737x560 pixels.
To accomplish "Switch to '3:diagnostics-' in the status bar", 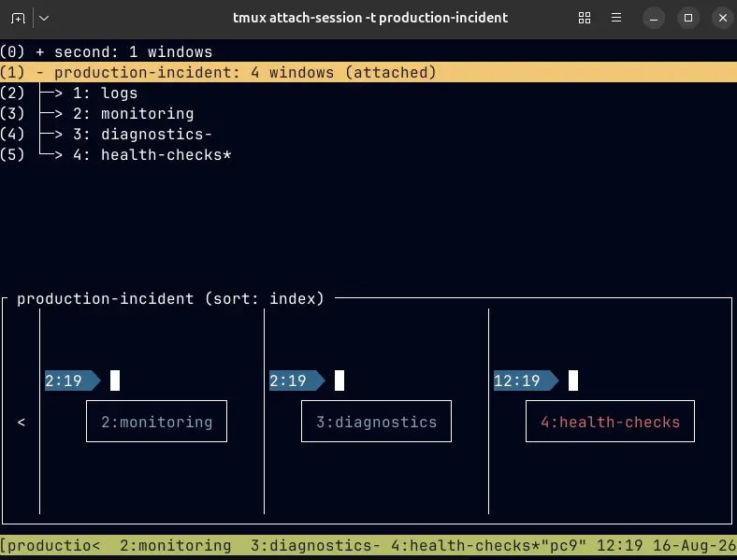I will tap(315, 545).
